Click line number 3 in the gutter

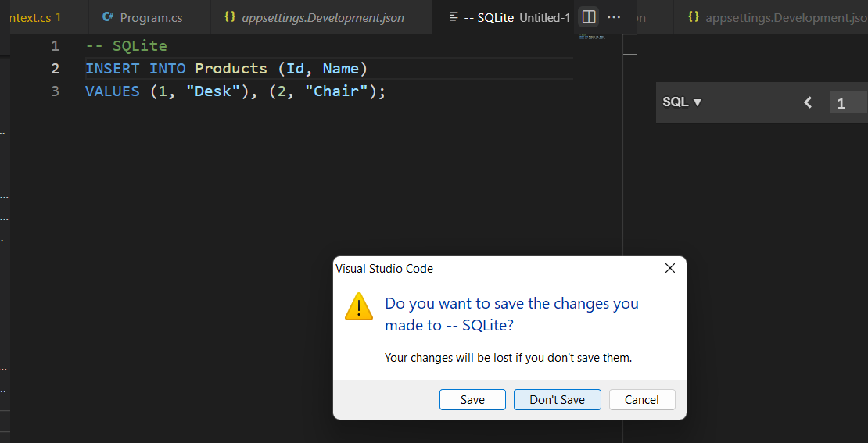(x=55, y=91)
